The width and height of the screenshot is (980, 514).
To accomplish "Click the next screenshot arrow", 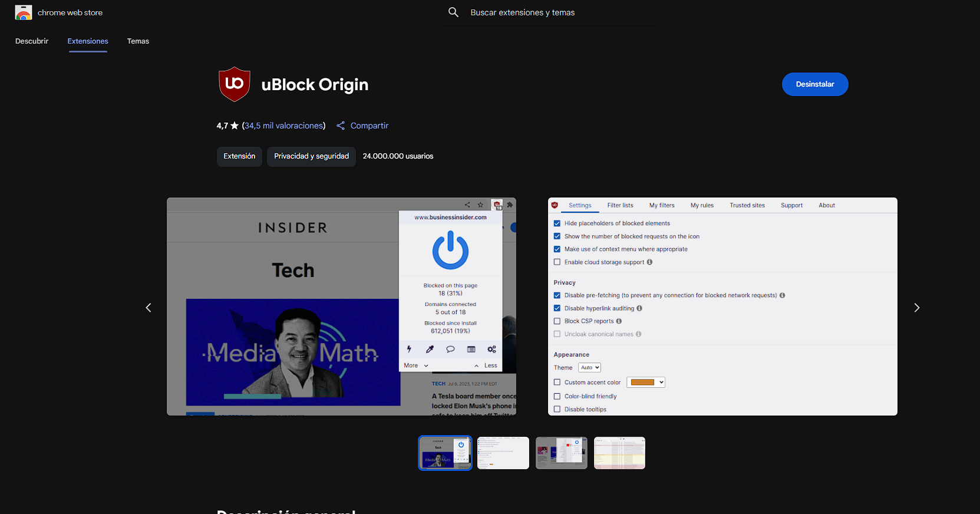I will [916, 308].
